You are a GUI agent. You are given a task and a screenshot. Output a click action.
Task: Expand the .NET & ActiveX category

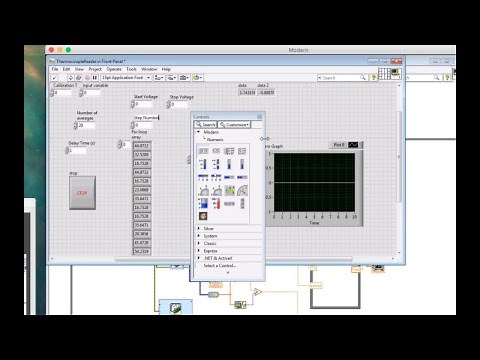click(199, 258)
